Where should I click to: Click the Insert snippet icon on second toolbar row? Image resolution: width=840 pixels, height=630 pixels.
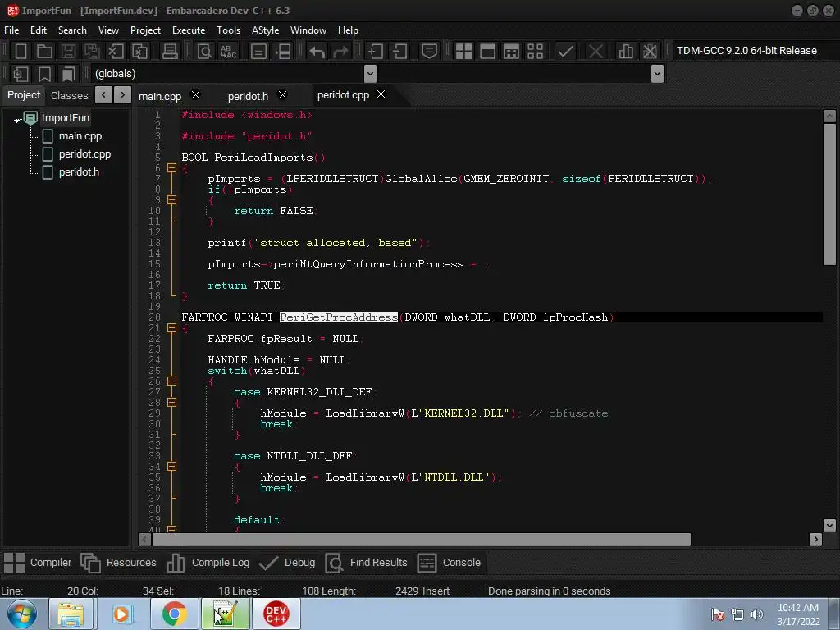tap(21, 74)
